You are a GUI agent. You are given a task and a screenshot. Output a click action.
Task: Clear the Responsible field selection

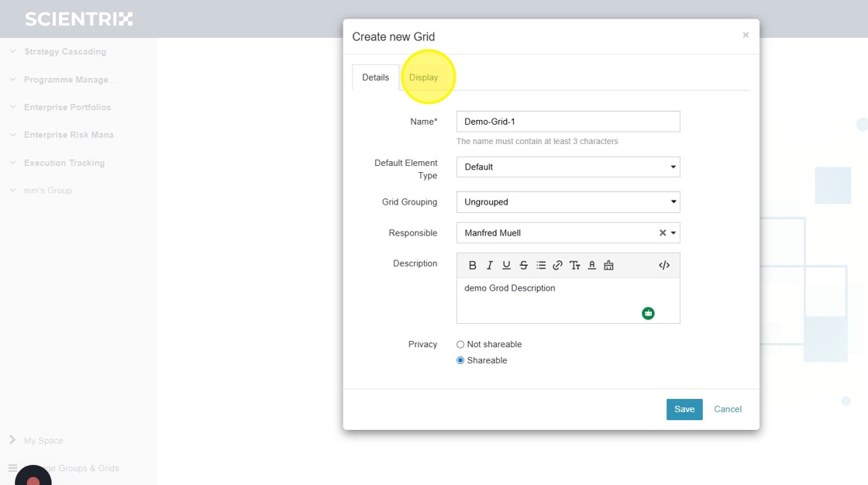pos(663,233)
